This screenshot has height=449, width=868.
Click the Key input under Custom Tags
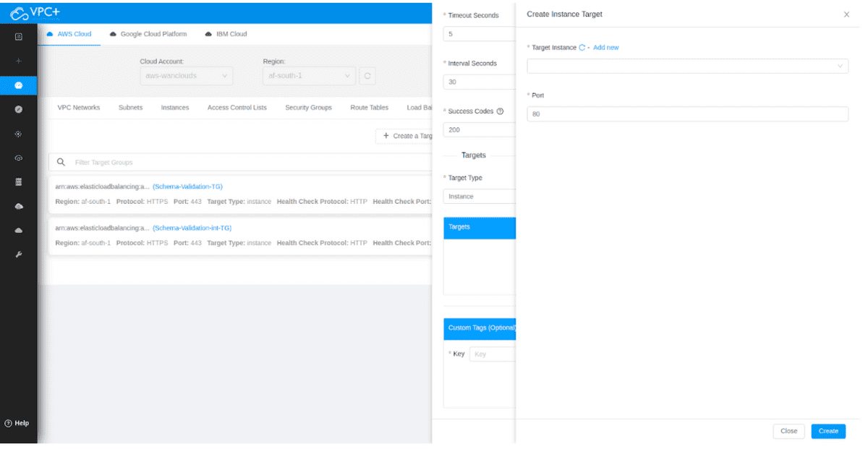pyautogui.click(x=493, y=354)
